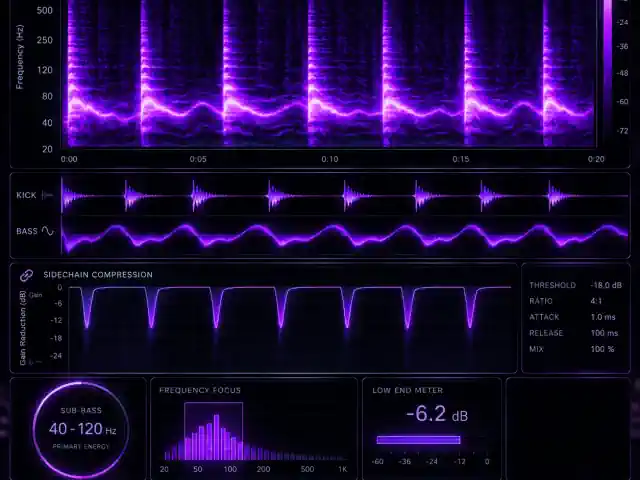Click the ATTACK parameter label
This screenshot has width=640, height=480.
click(544, 317)
